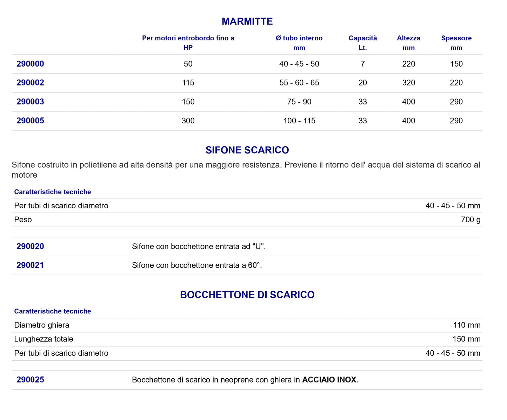Screen dimensions: 507x420
Task: Click the BOCCHETTONE DI SCARICO heading
Action: 247,295
